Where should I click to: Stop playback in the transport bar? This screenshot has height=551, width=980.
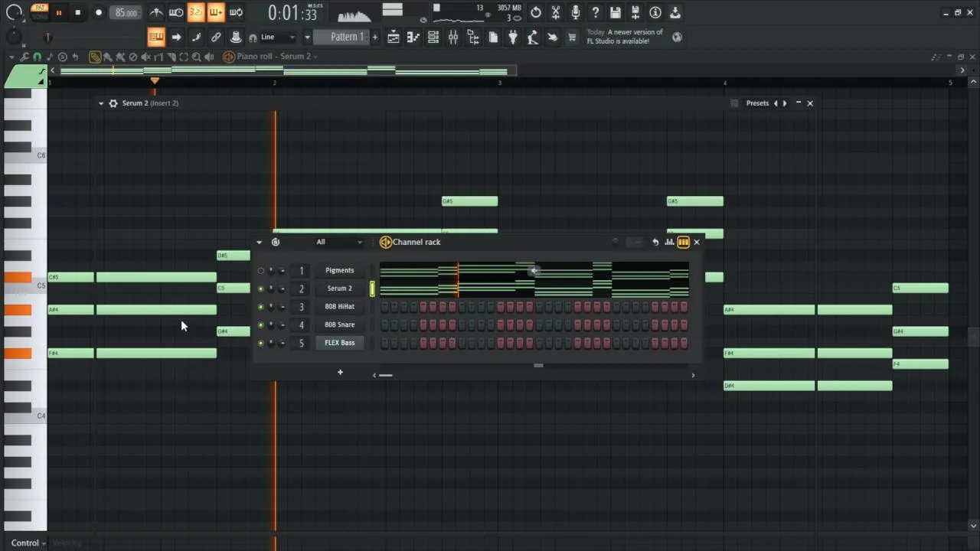pos(77,12)
